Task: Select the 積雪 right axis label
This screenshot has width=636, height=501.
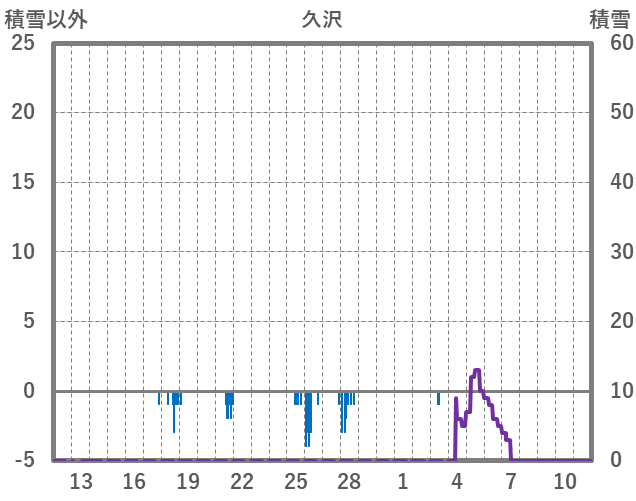Action: tap(610, 19)
